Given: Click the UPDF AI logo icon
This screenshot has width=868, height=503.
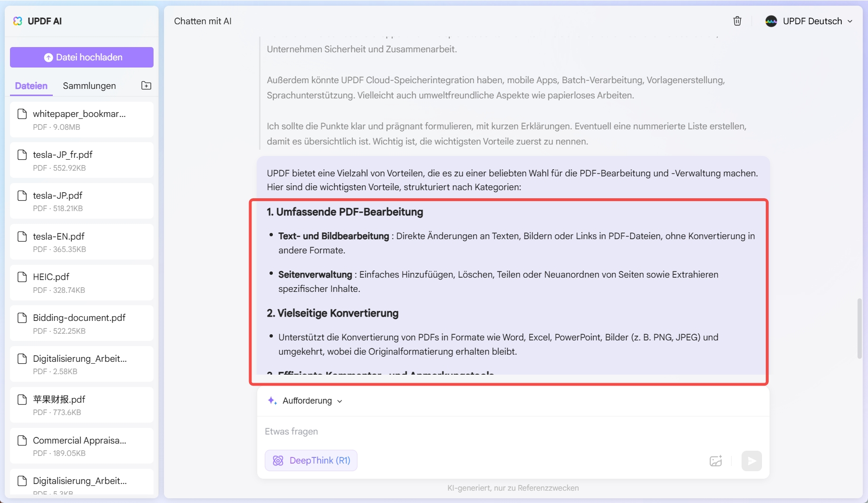Looking at the screenshot, I should (18, 21).
